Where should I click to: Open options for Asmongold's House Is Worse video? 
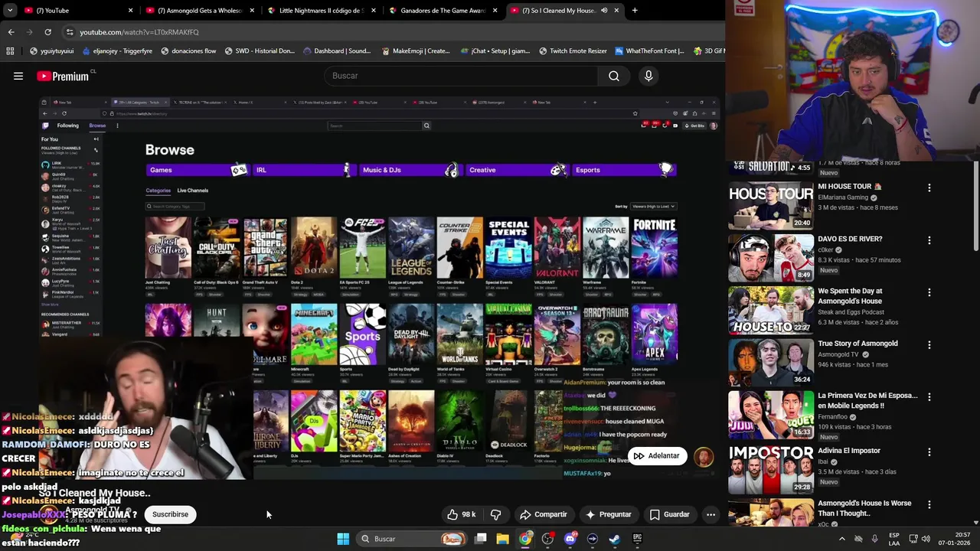[929, 504]
